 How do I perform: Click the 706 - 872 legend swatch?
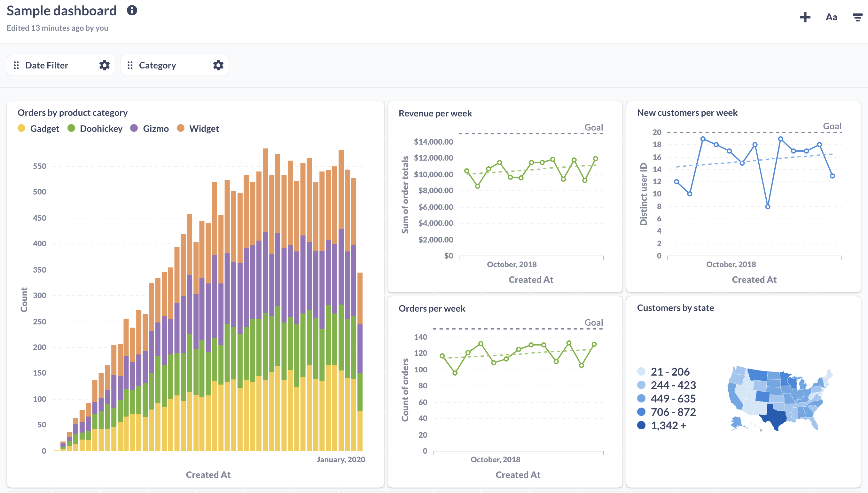click(641, 412)
